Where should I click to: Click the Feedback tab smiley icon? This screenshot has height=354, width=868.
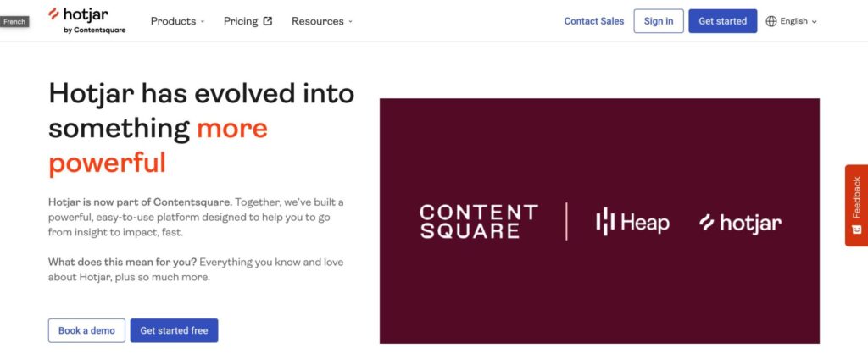[857, 229]
